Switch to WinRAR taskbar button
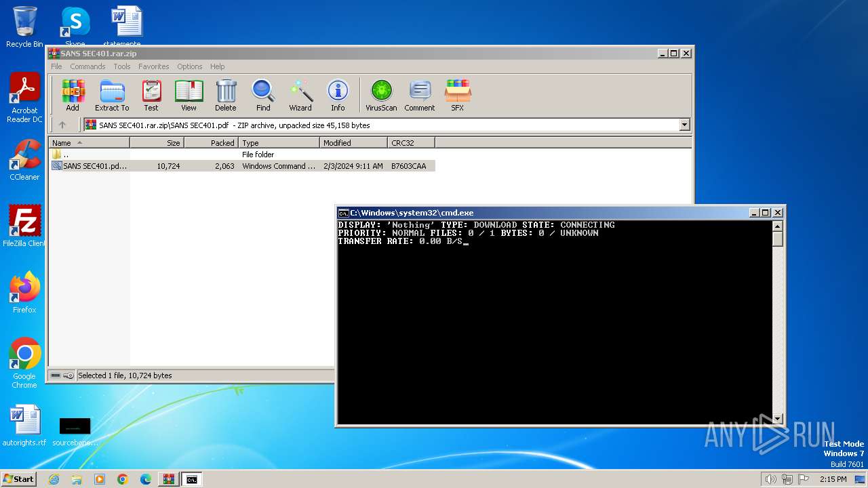Screen dimensions: 868x488 point(169,479)
